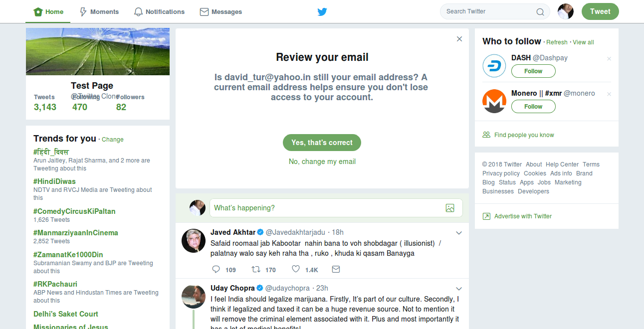Confirm email with Yes, that's correct
The image size is (644, 329).
pyautogui.click(x=322, y=143)
